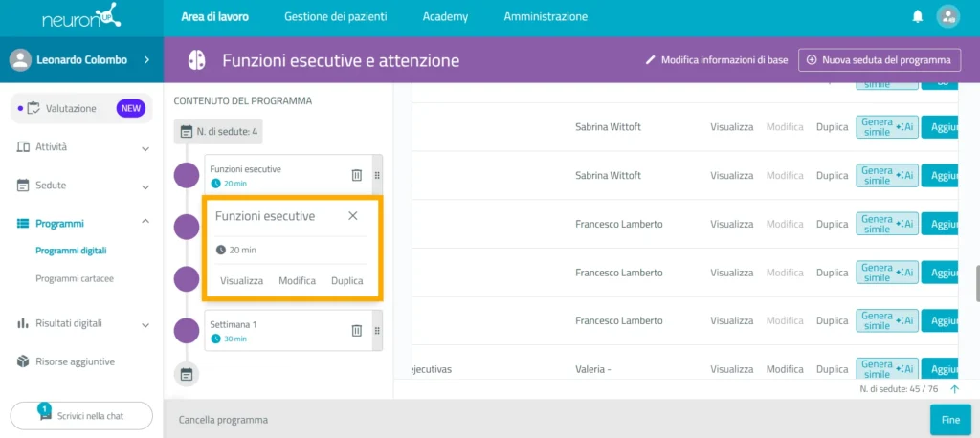Click Visualizza in the Valeria row

[x=731, y=369]
